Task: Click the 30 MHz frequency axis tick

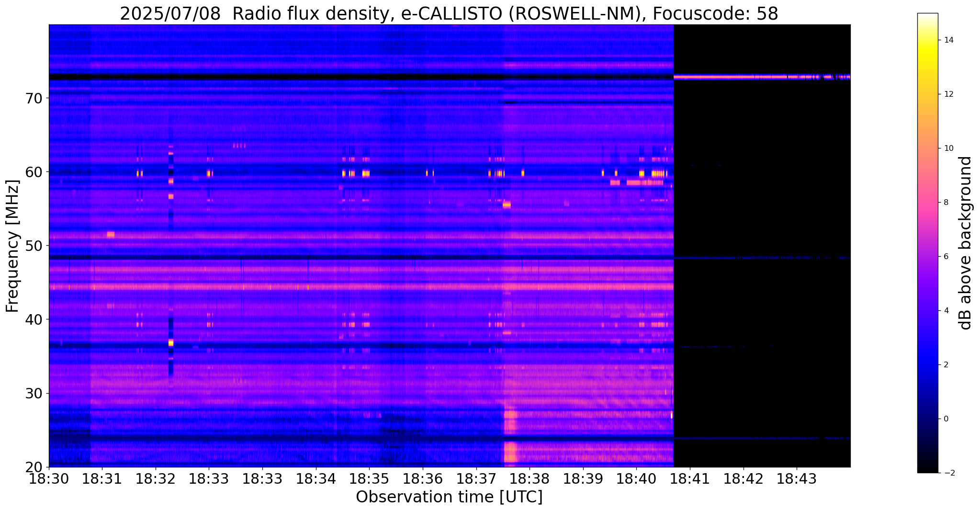Action: (35, 393)
